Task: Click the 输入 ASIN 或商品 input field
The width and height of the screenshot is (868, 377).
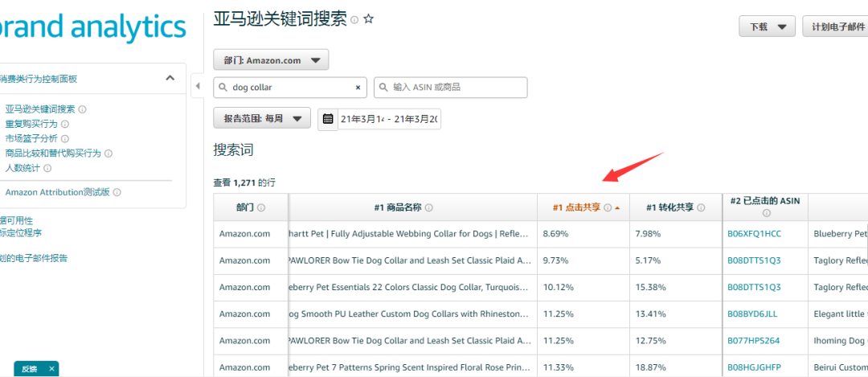Action: (x=451, y=88)
